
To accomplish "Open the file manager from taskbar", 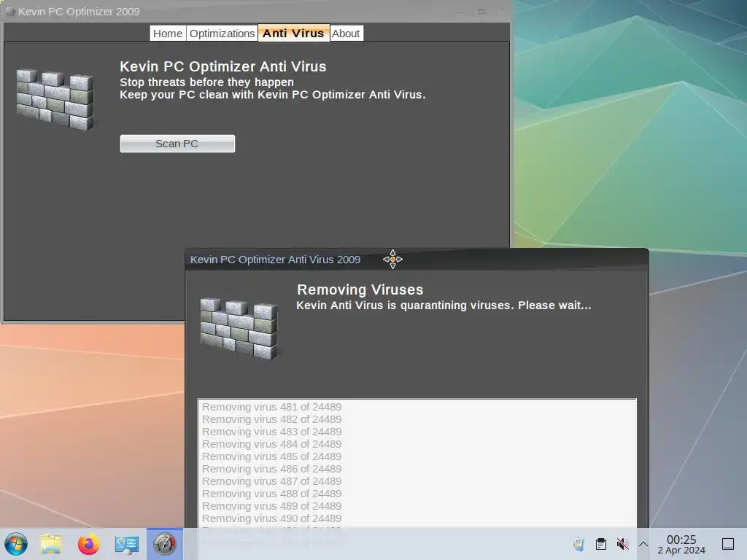I will [x=51, y=544].
